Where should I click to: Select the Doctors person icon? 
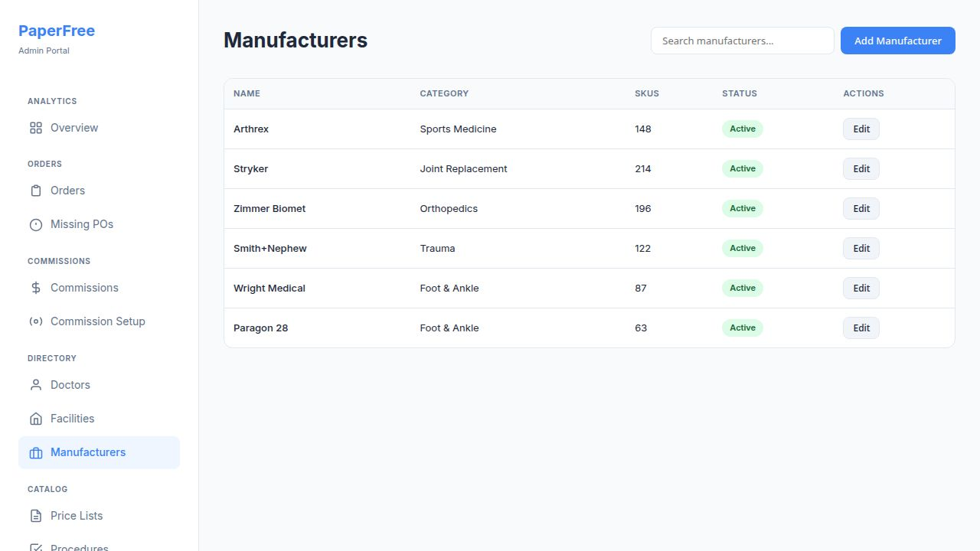[35, 385]
